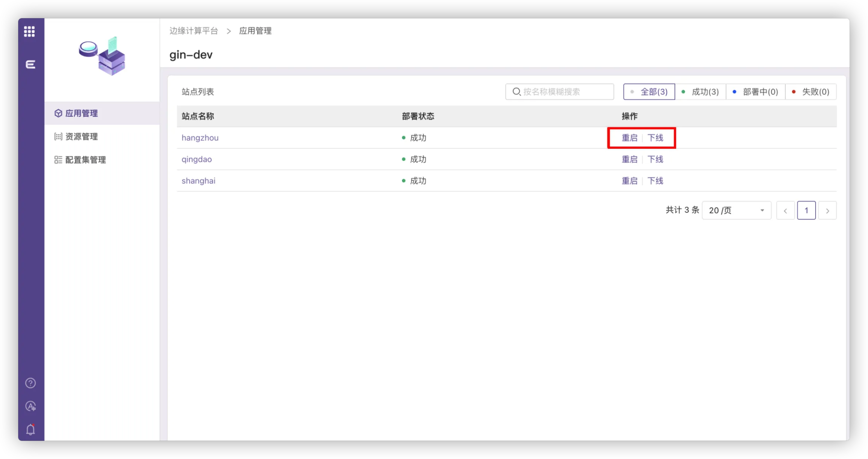Image resolution: width=868 pixels, height=459 pixels.
Task: Open the help question mark icon
Action: tap(31, 383)
